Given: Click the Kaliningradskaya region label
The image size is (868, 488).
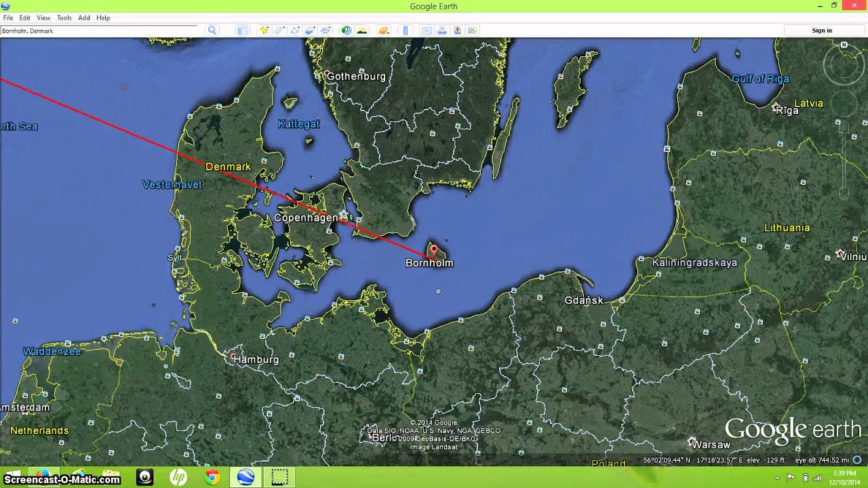Looking at the screenshot, I should pyautogui.click(x=694, y=263).
